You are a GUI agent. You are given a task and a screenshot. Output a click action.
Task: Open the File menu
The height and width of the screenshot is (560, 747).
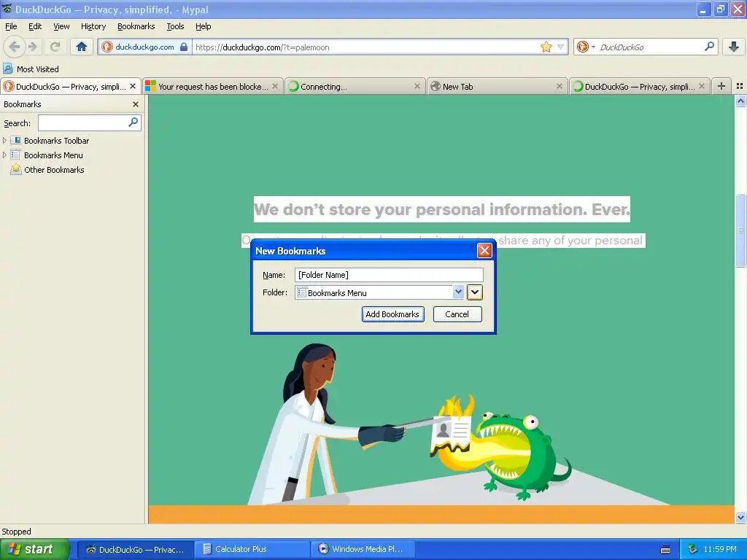[x=11, y=27]
